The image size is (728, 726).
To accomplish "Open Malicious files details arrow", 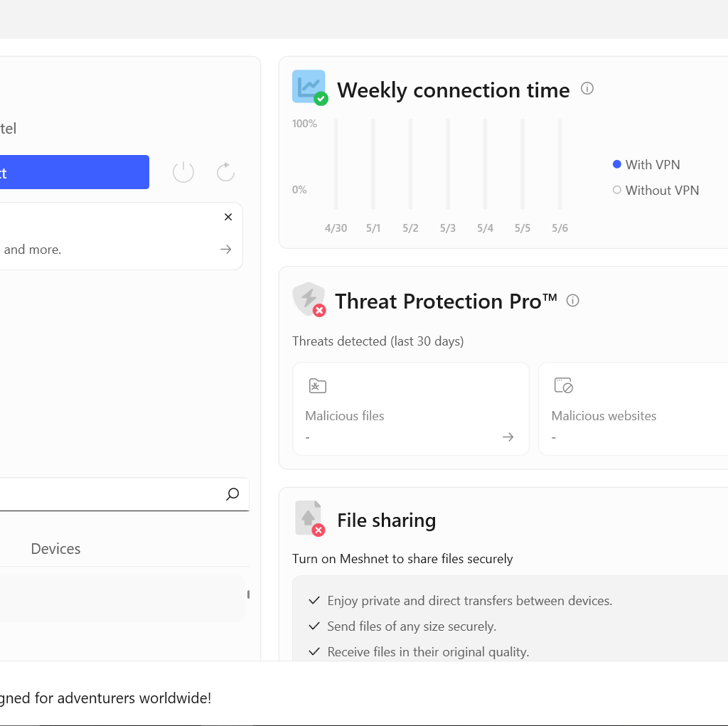I will click(x=508, y=437).
